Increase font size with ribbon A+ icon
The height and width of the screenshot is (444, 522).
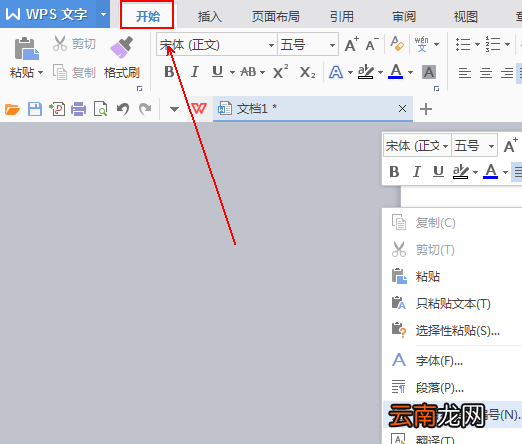pyautogui.click(x=351, y=44)
